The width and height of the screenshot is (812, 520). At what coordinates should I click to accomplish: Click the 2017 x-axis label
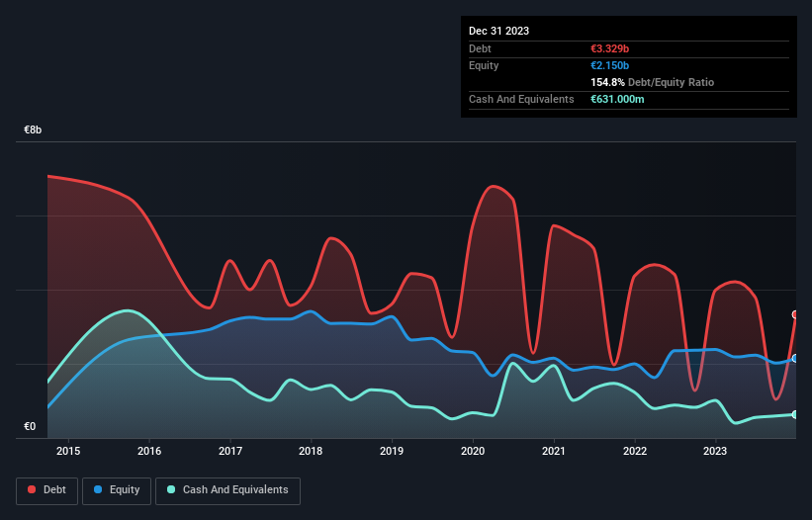[x=230, y=451]
